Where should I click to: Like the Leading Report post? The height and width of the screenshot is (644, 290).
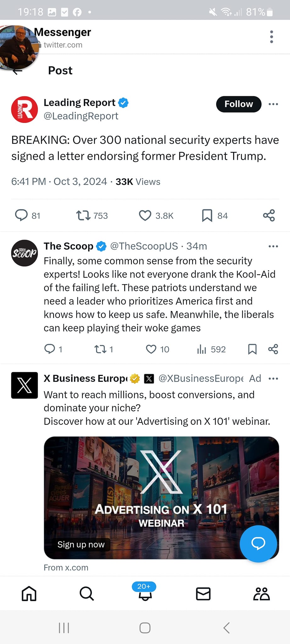pyautogui.click(x=145, y=215)
